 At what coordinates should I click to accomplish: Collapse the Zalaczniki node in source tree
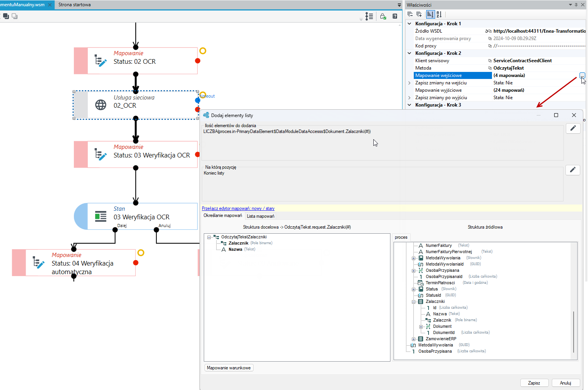pyautogui.click(x=414, y=302)
